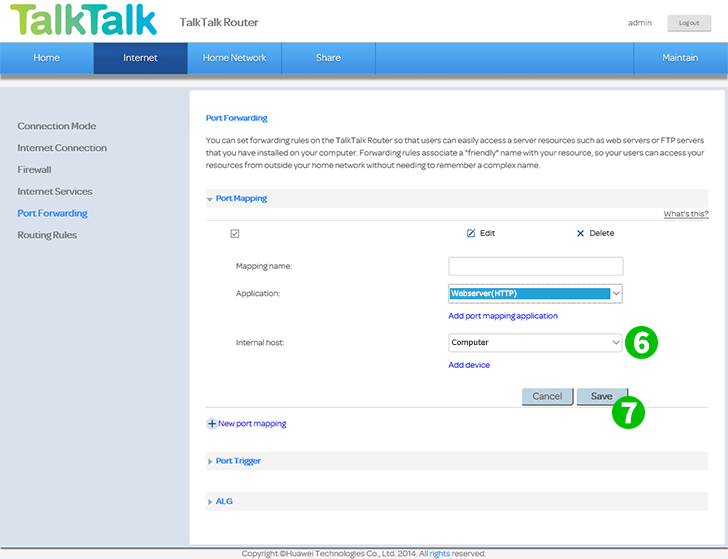This screenshot has width=728, height=559.
Task: Click the Delete X icon
Action: click(580, 233)
